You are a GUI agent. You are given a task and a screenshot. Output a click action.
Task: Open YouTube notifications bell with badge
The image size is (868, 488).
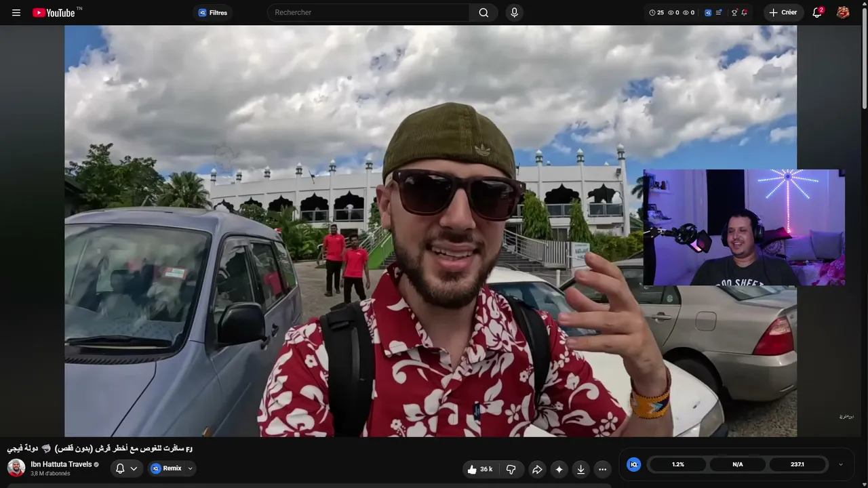tap(817, 12)
